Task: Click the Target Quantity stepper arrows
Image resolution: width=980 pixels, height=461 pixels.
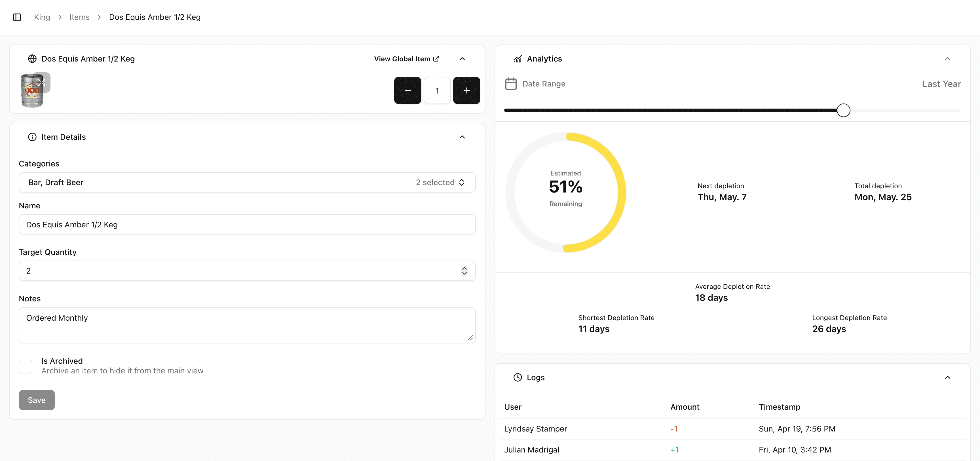Action: [464, 271]
